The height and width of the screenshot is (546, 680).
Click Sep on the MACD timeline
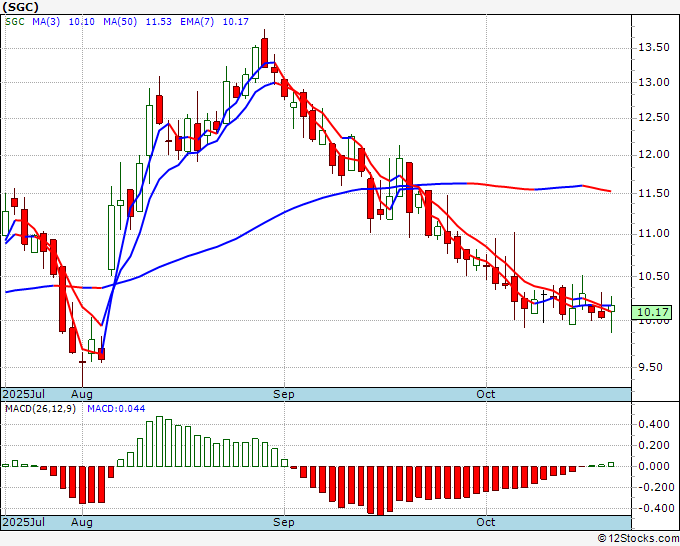pos(284,522)
